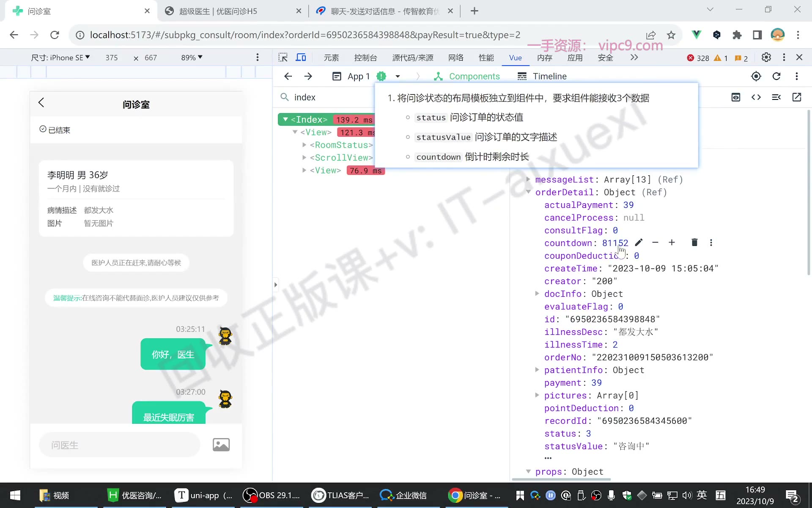812x508 pixels.
Task: Open the new tab plus button
Action: tap(475, 11)
